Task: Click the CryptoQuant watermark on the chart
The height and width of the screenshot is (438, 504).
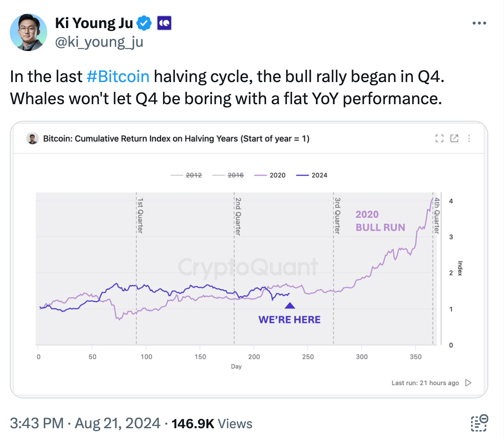Action: 249,268
